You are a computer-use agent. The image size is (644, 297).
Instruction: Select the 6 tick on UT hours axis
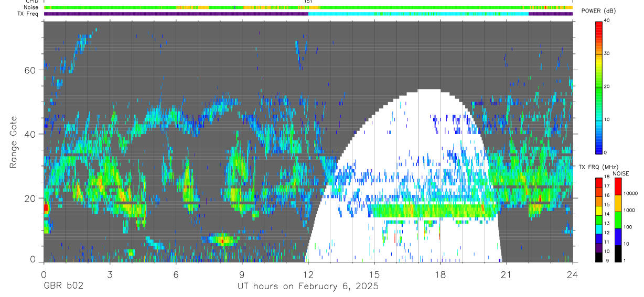[176, 273]
